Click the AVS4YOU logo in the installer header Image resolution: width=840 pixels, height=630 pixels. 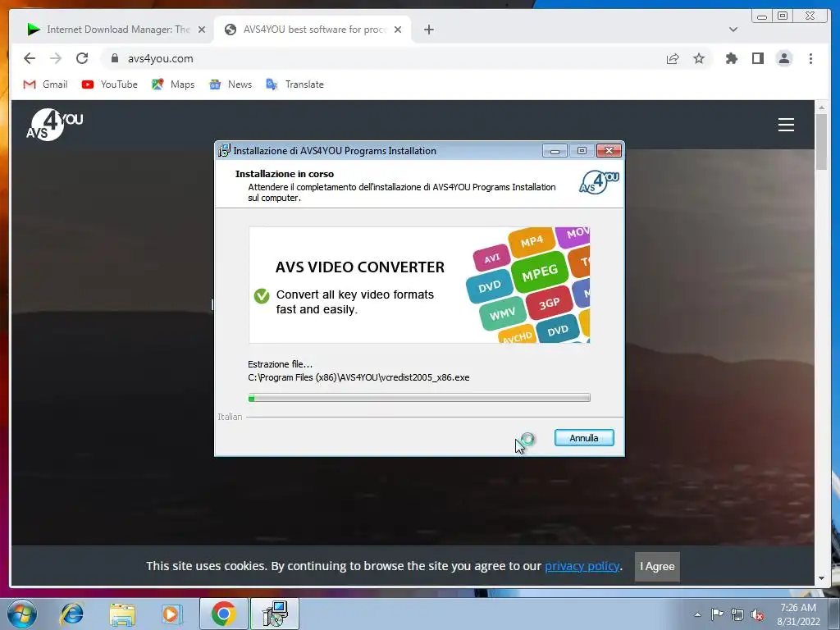pos(599,182)
